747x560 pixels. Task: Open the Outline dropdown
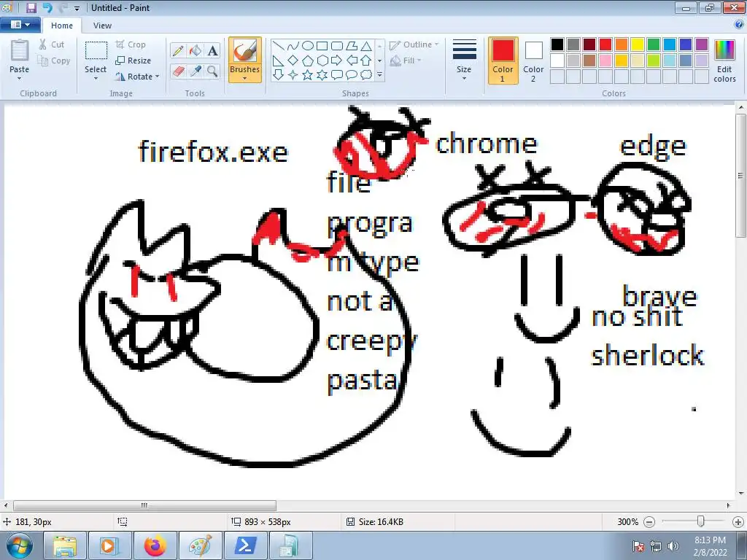tap(414, 44)
